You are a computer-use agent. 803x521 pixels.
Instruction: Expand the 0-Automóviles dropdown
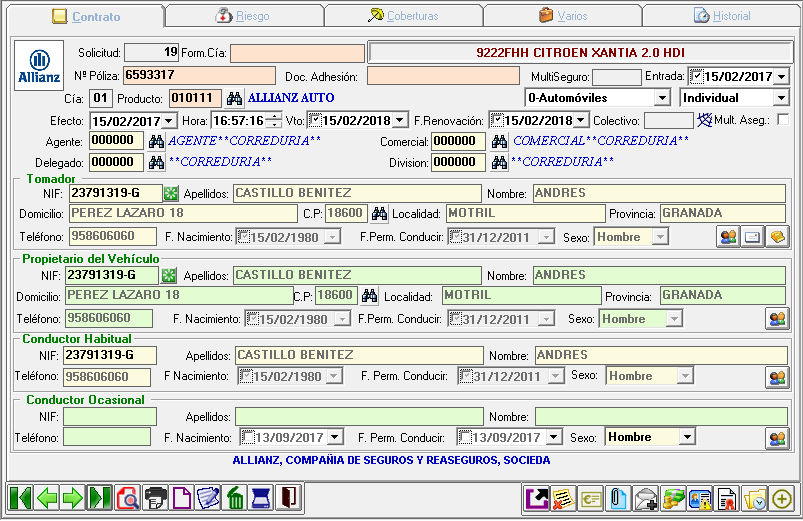coord(662,97)
